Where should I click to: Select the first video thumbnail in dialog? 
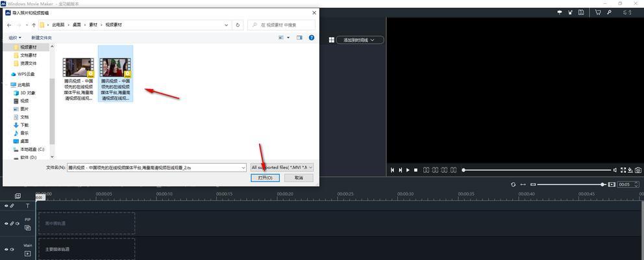point(79,73)
